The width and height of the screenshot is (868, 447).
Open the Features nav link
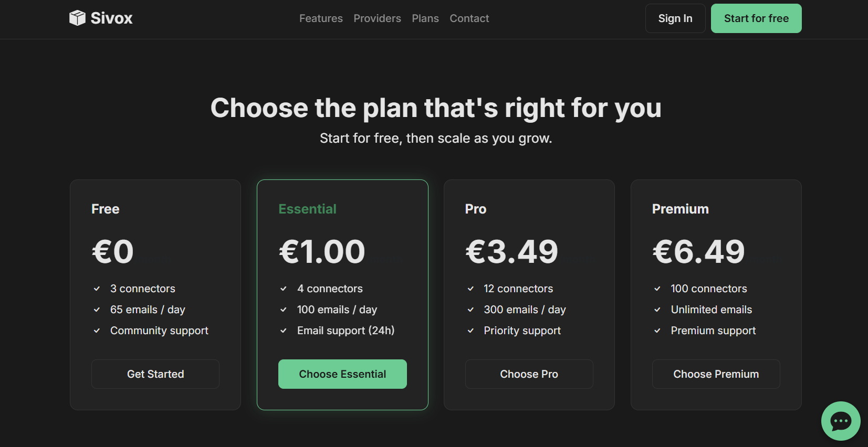321,18
